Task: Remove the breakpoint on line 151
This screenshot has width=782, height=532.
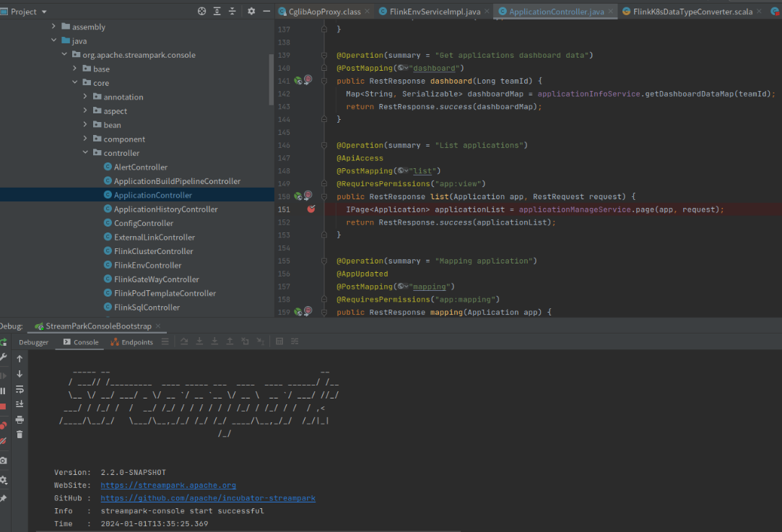Action: click(x=310, y=209)
